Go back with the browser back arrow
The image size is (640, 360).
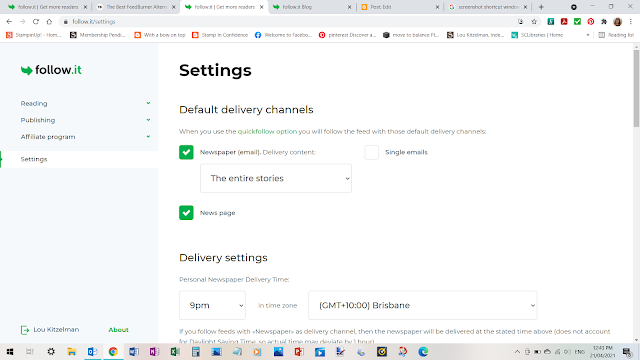pyautogui.click(x=9, y=22)
